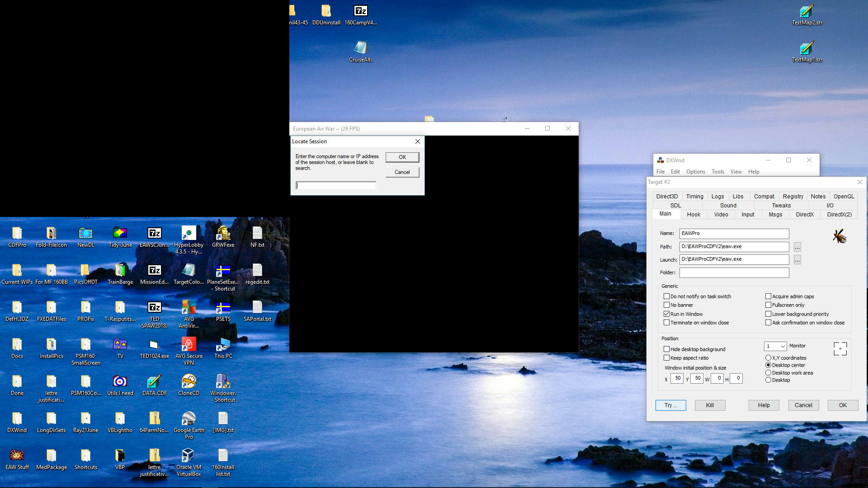Cancel the Locate Session dialog
The width and height of the screenshot is (868, 488).
(402, 172)
